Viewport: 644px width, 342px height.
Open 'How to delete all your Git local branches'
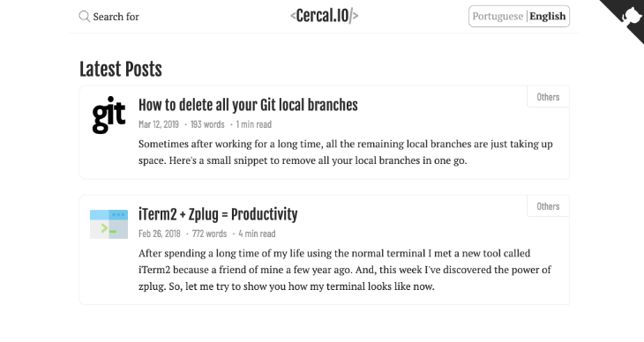pyautogui.click(x=248, y=105)
